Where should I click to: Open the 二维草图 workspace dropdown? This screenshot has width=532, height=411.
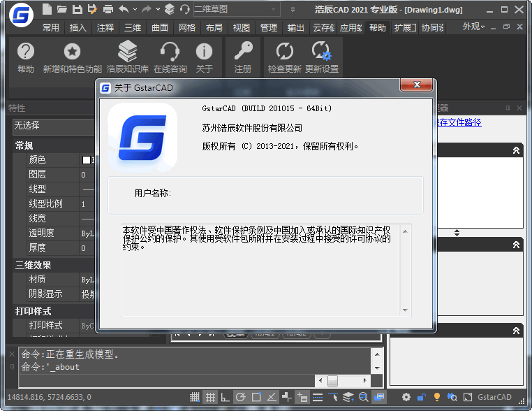[x=237, y=9]
